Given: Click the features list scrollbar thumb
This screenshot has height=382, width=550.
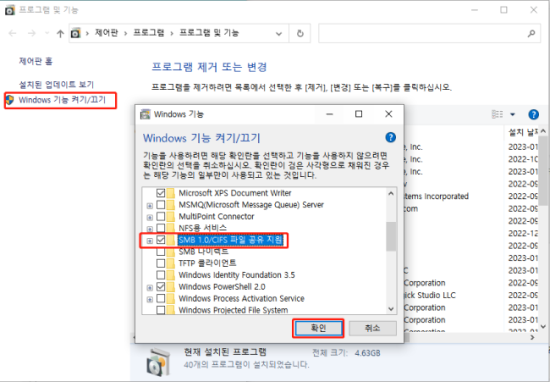Looking at the screenshot, I should [391, 236].
